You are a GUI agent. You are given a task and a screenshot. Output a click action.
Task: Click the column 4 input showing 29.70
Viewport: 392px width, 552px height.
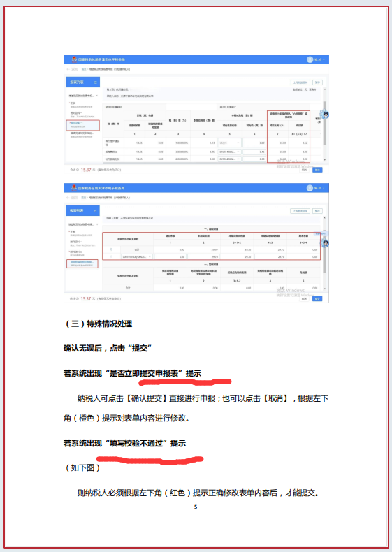pos(270,257)
